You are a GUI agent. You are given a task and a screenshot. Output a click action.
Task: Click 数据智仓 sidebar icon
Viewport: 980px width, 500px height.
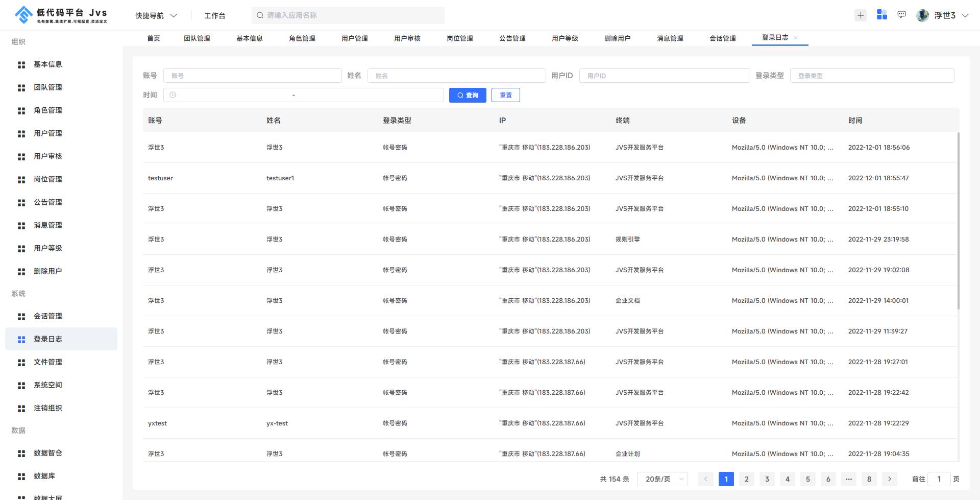(21, 454)
